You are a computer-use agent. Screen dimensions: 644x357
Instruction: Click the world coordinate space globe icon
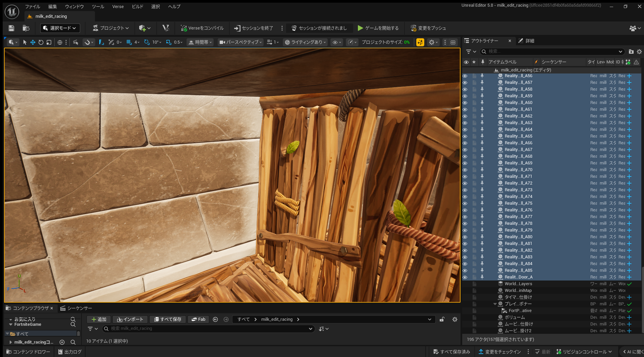click(x=60, y=42)
